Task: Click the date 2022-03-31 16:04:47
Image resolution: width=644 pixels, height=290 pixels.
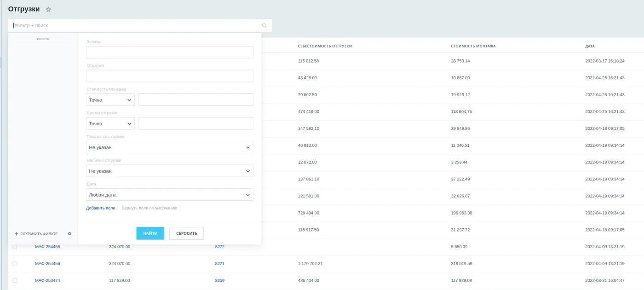Action: coord(605,280)
